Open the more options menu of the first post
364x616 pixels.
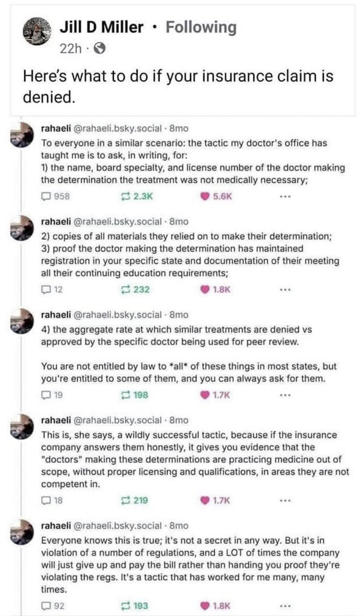tap(285, 196)
